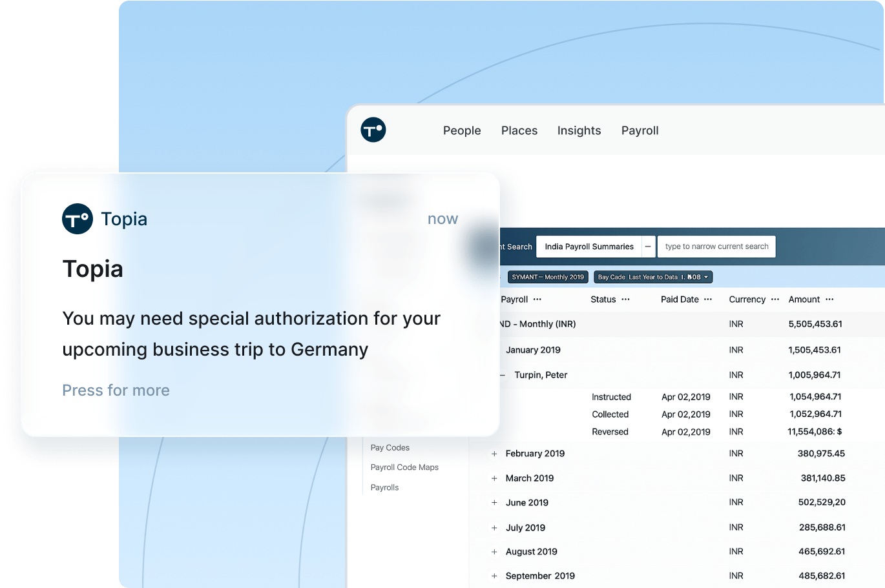Open Pay Codes in the sidebar

pos(390,447)
